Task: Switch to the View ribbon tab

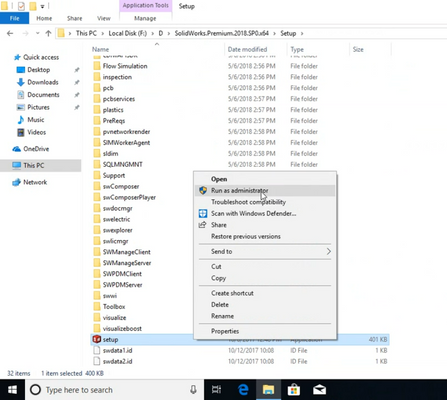Action: tap(104, 18)
